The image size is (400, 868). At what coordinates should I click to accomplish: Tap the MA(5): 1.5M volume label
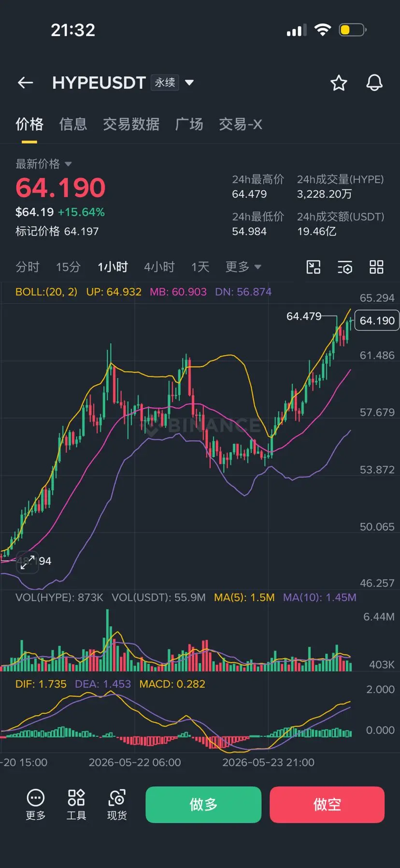244,597
